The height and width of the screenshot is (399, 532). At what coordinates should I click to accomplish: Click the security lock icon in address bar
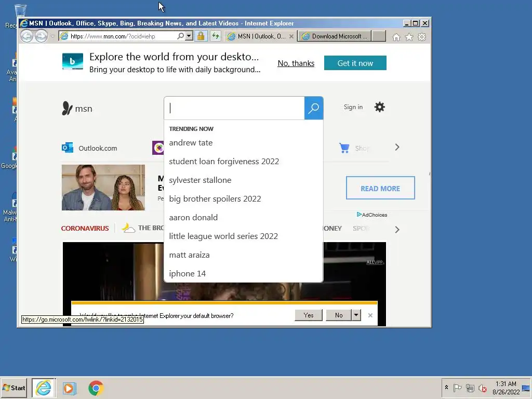[201, 36]
